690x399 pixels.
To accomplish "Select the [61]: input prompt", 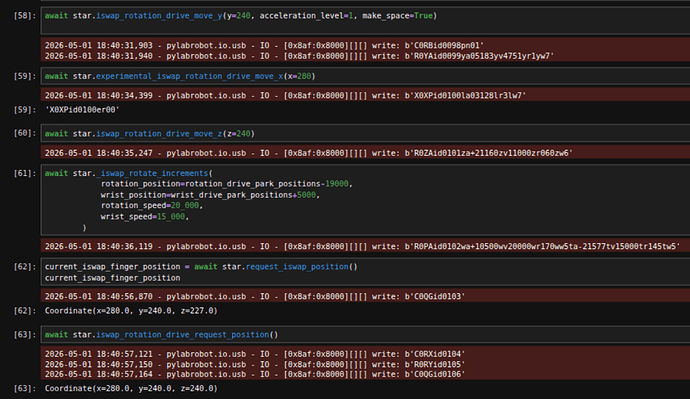I will click(25, 173).
